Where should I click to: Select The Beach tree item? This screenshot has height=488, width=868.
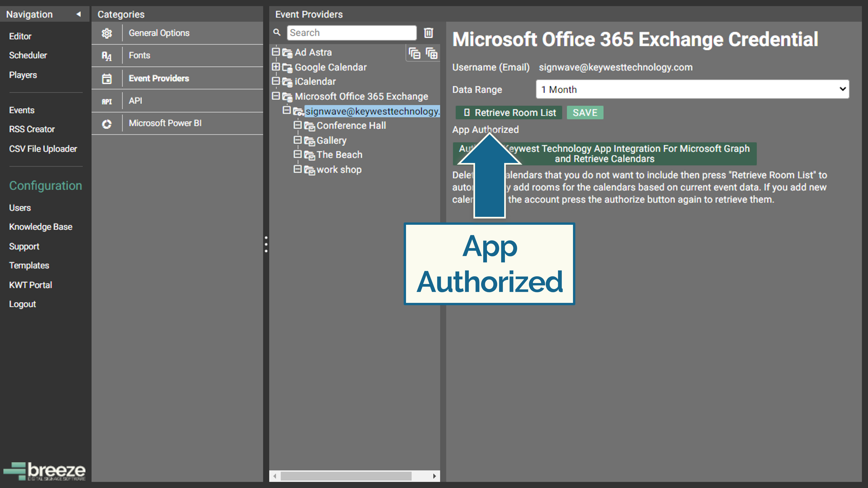[339, 155]
